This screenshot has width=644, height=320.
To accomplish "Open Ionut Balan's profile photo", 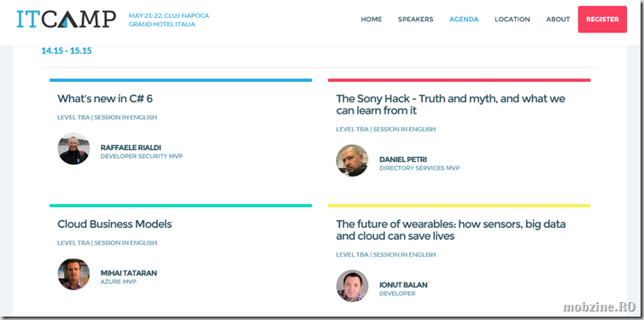I will click(x=352, y=286).
